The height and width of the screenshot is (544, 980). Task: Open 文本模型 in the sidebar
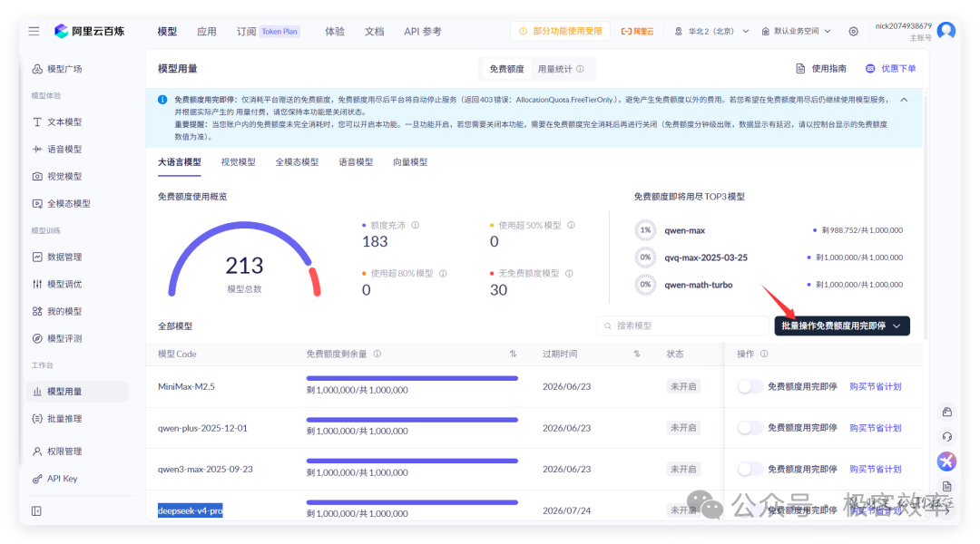pos(57,121)
